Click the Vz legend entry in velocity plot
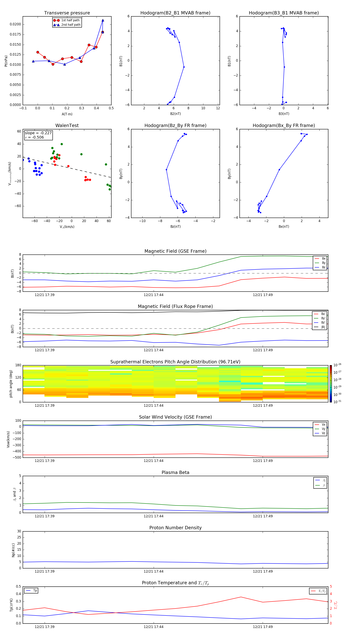 coord(320,433)
